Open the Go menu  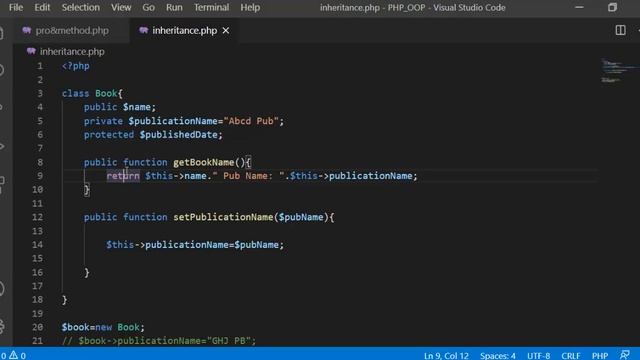pos(148,7)
